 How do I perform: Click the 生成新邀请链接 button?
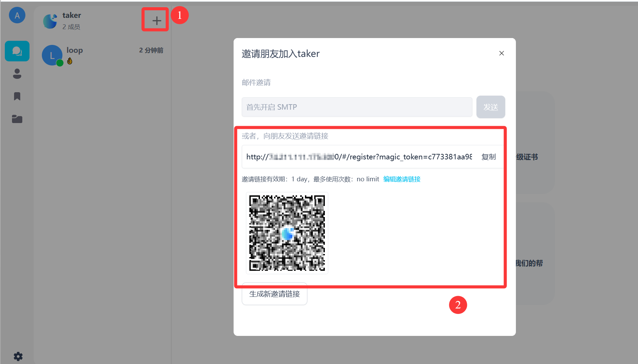click(274, 294)
